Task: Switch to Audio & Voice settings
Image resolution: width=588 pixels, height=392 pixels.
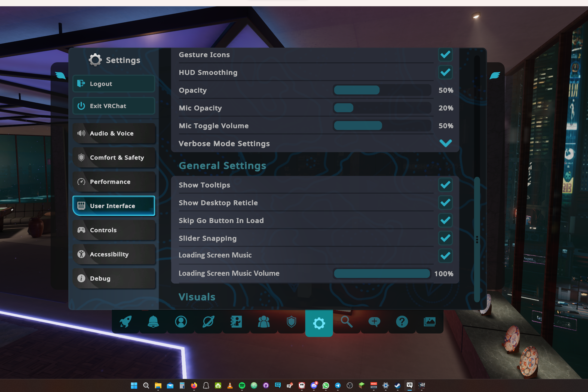Action: (x=114, y=133)
